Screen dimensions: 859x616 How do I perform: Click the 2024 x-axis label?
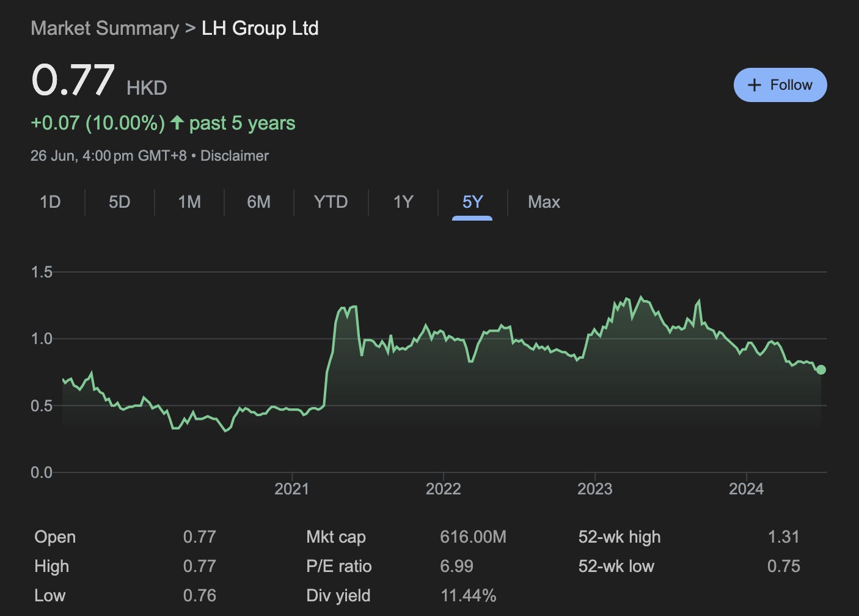pos(746,489)
